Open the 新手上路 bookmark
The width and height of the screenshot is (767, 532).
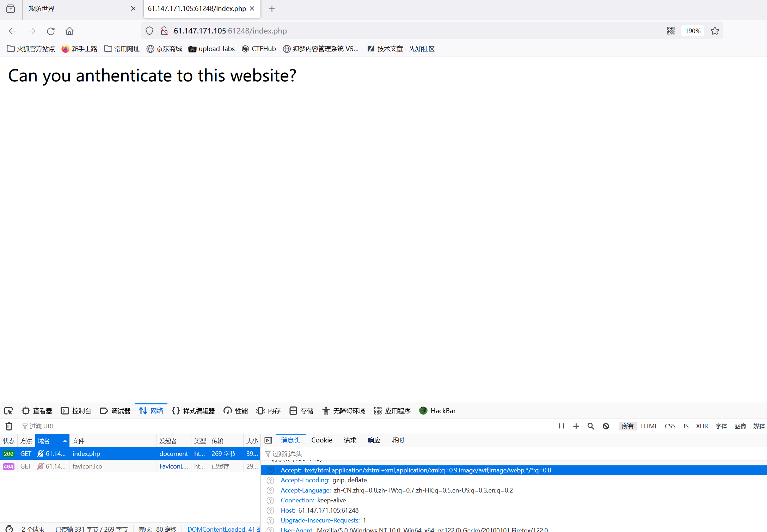pos(79,49)
